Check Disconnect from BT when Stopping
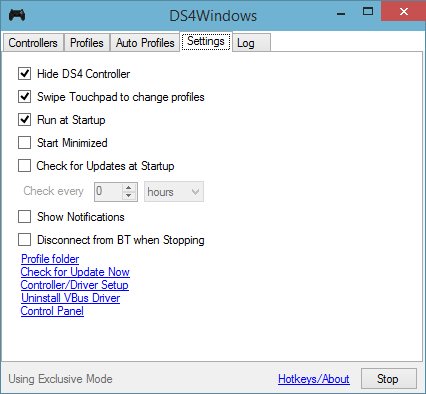The image size is (426, 394). (24, 240)
